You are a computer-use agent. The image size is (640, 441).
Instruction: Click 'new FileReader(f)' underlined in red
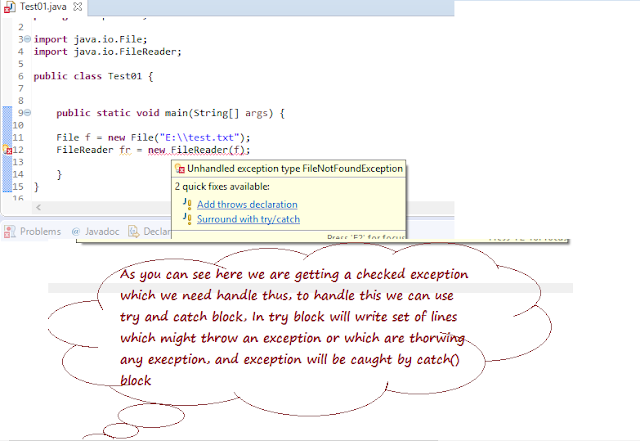pyautogui.click(x=196, y=150)
